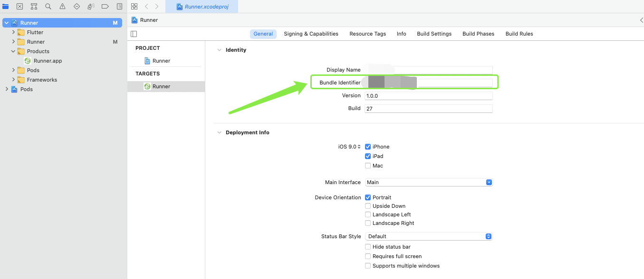The image size is (644, 279).
Task: Select Runner.app in the Products folder
Action: point(48,61)
